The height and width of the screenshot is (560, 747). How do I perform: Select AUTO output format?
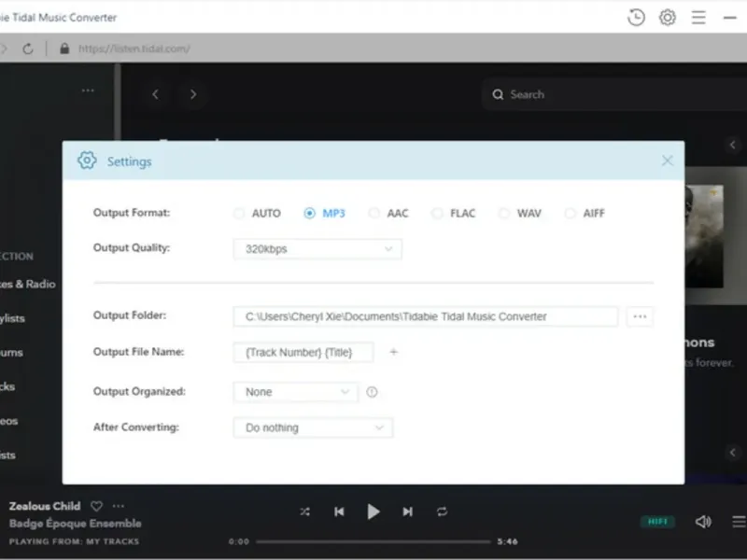pyautogui.click(x=258, y=214)
